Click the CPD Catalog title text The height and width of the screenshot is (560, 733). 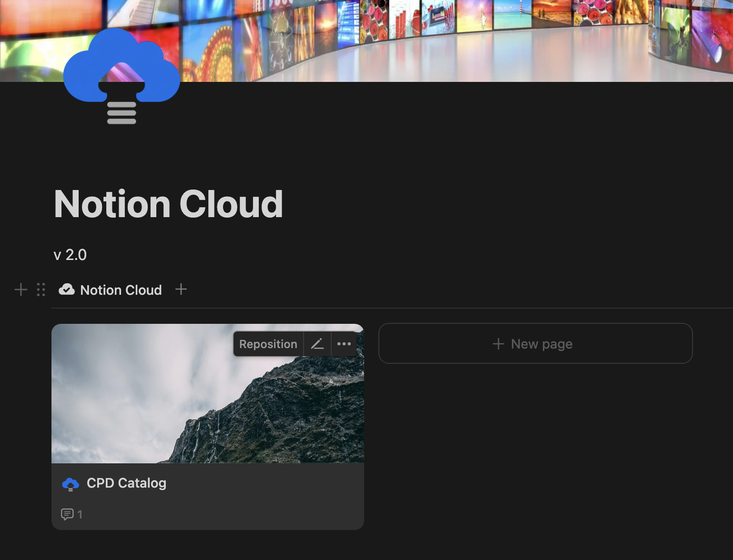[x=126, y=483]
